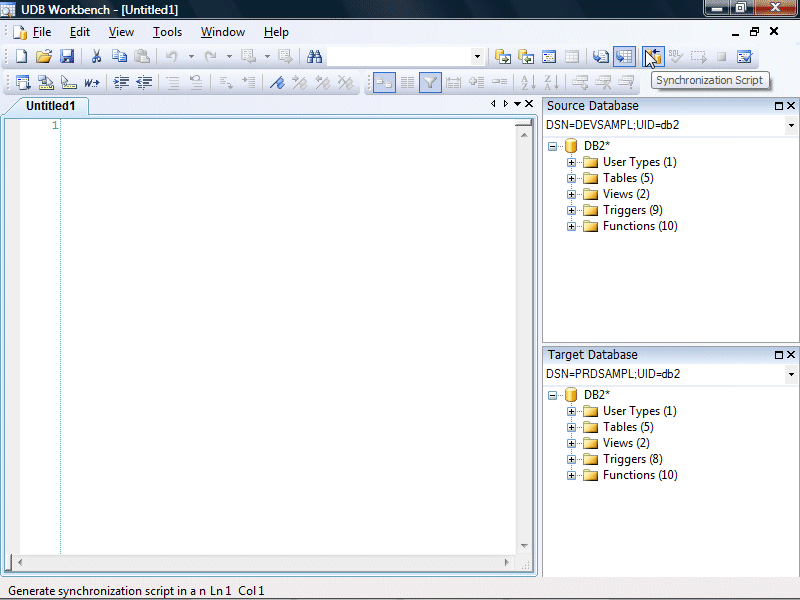The height and width of the screenshot is (600, 800).
Task: Click the window-with-down-arrow icon in second toolbar
Action: [x=23, y=82]
